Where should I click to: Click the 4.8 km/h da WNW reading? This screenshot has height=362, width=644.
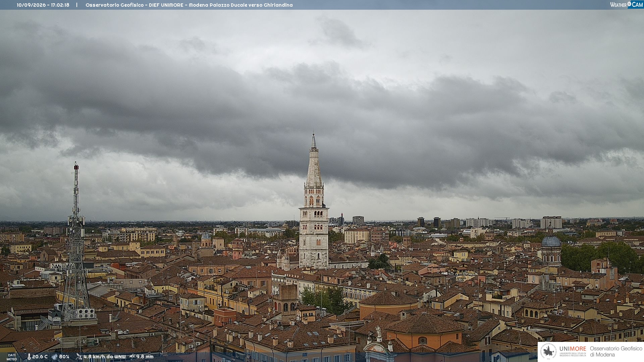[104, 357]
